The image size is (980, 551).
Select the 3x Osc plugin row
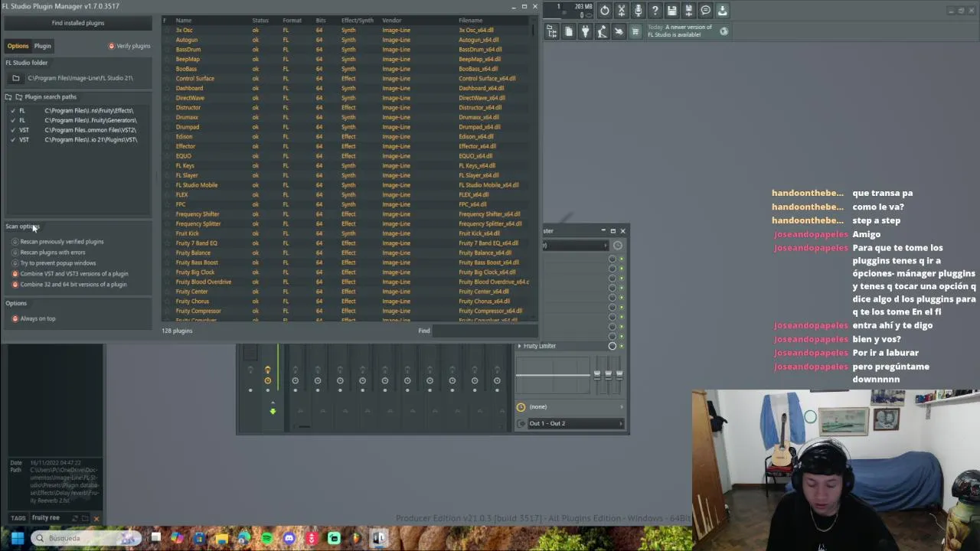click(347, 31)
